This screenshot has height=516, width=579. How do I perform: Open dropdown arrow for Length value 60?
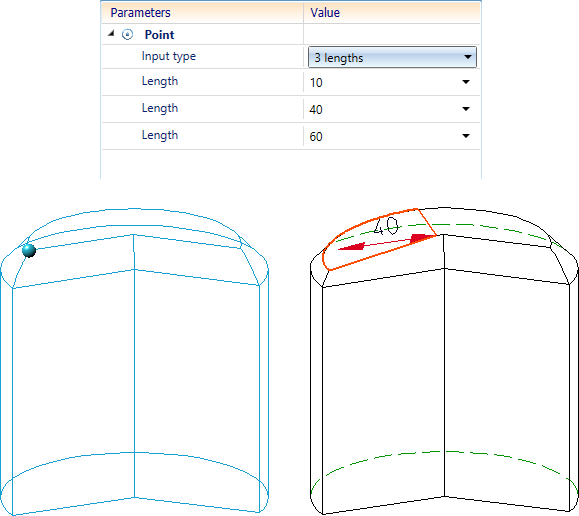pos(466,136)
